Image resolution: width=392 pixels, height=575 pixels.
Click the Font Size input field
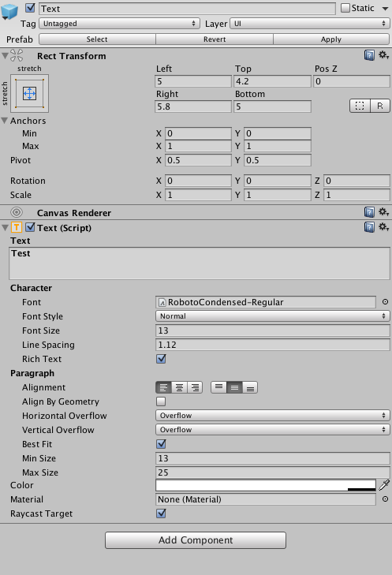(272, 330)
